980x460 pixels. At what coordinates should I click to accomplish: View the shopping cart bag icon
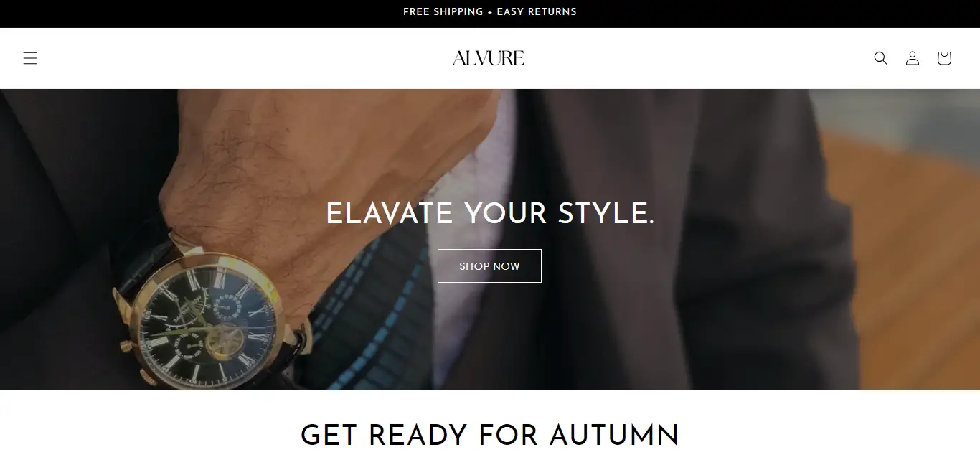pos(944,58)
